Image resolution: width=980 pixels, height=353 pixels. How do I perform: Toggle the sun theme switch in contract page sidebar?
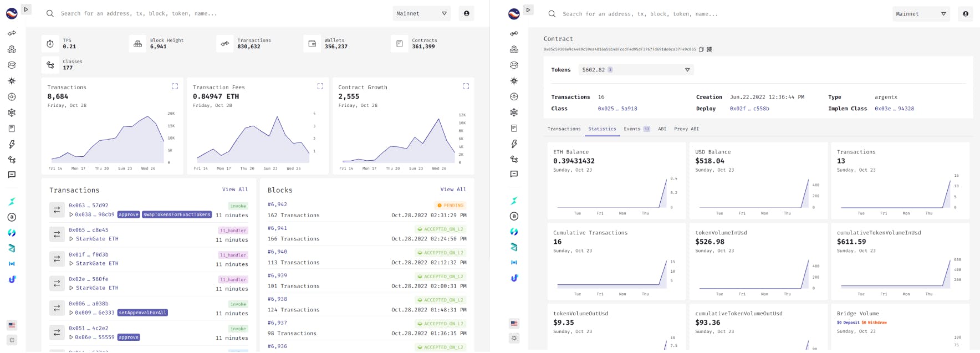click(x=514, y=337)
